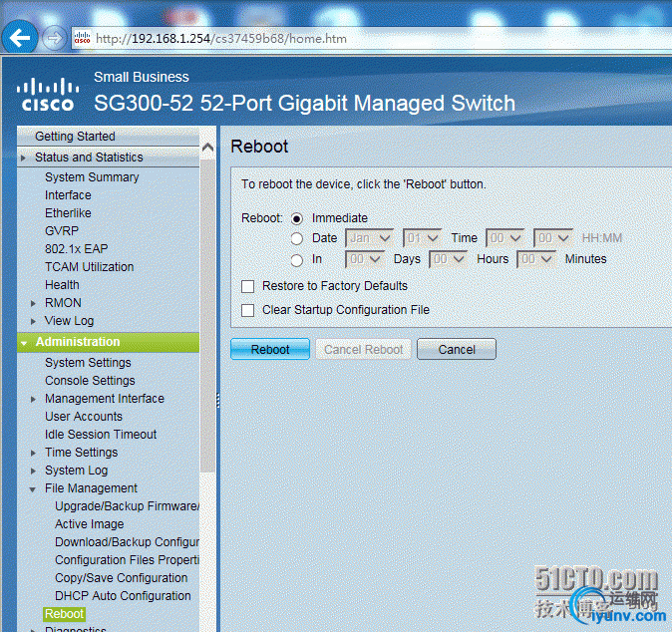Click the browser forward arrow button

(x=54, y=38)
